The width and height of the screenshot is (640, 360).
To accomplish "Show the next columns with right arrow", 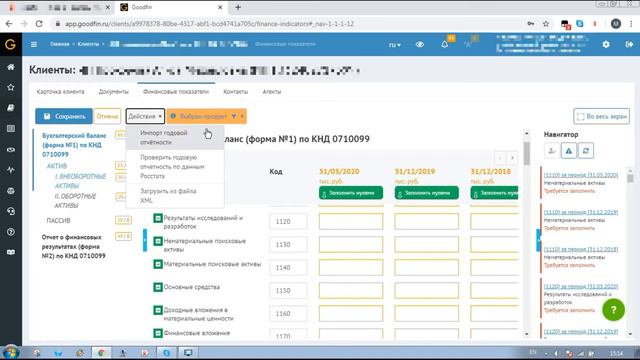I will pyautogui.click(x=512, y=158).
